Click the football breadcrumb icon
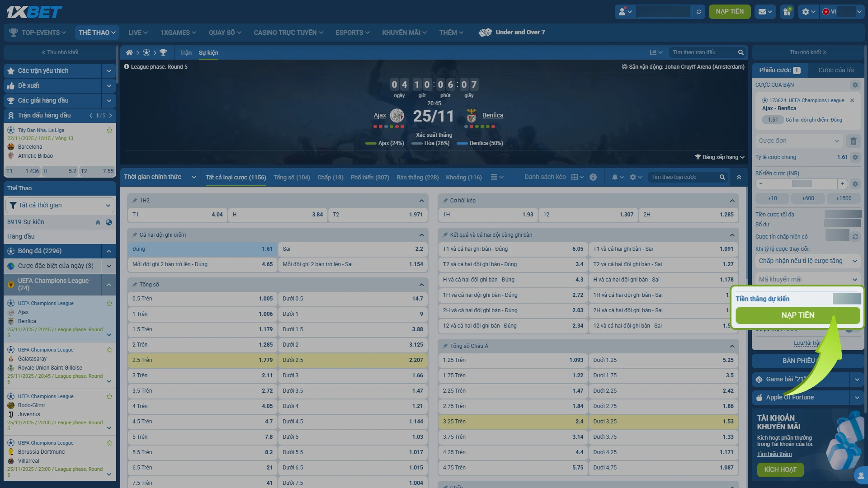This screenshot has height=488, width=868. point(146,53)
